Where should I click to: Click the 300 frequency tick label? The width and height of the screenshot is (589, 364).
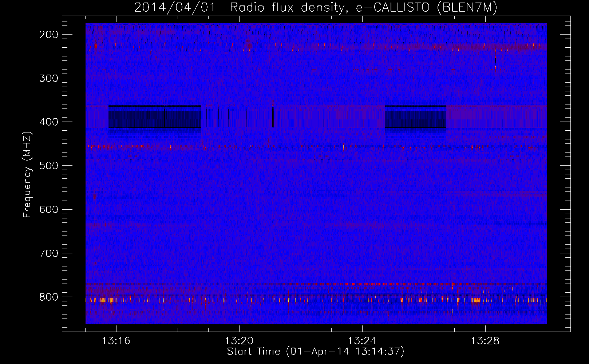(x=48, y=78)
